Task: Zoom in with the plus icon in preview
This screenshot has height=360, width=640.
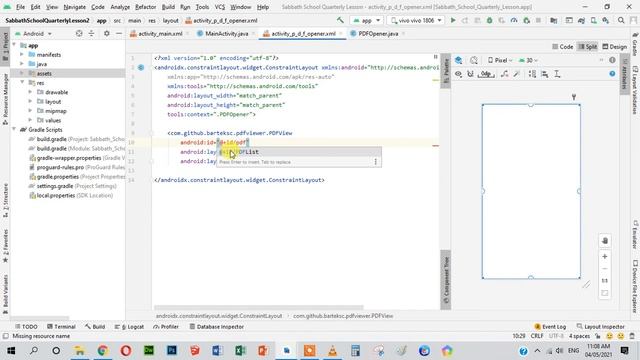Action: tap(605, 256)
